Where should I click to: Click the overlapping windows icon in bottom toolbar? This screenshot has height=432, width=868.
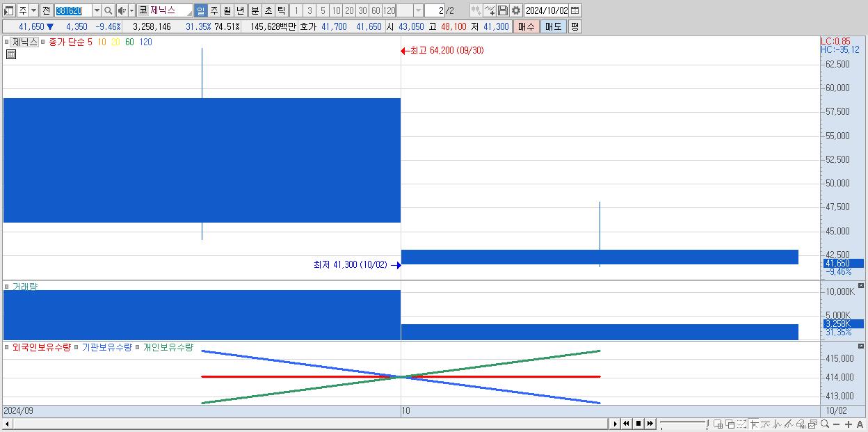coord(730,424)
